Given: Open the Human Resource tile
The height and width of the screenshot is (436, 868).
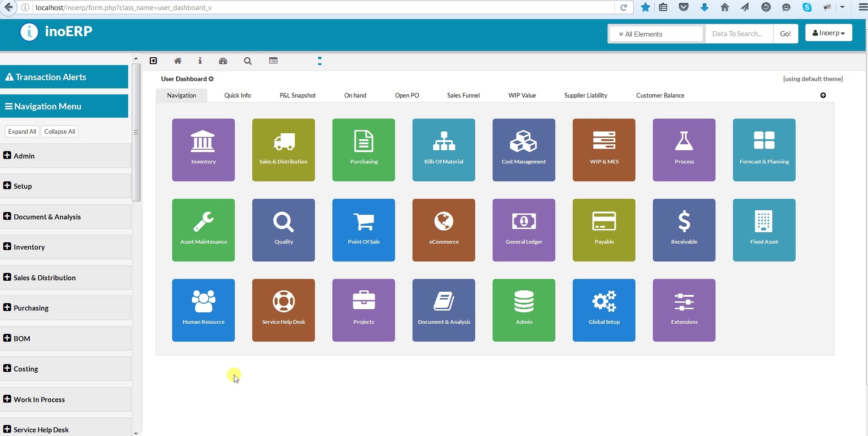Looking at the screenshot, I should click(203, 310).
